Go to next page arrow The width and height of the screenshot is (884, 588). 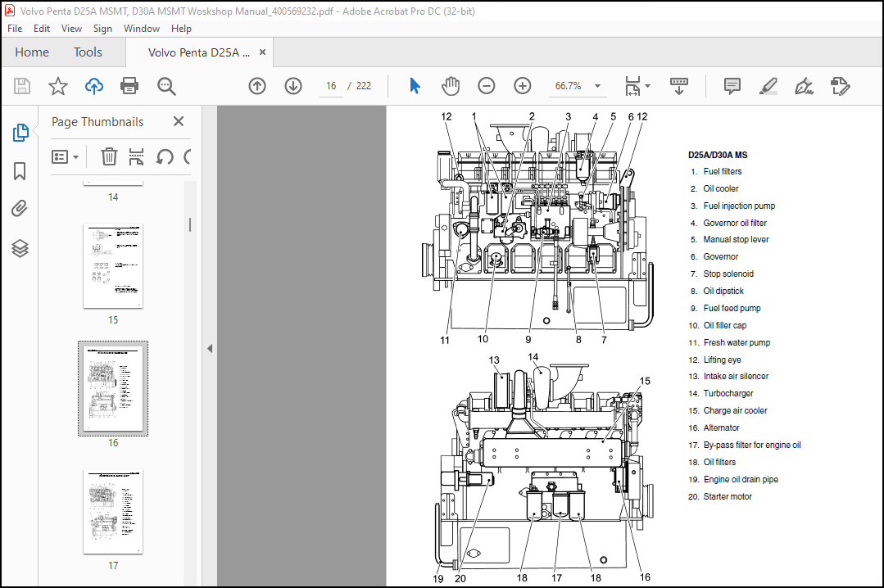(x=293, y=86)
